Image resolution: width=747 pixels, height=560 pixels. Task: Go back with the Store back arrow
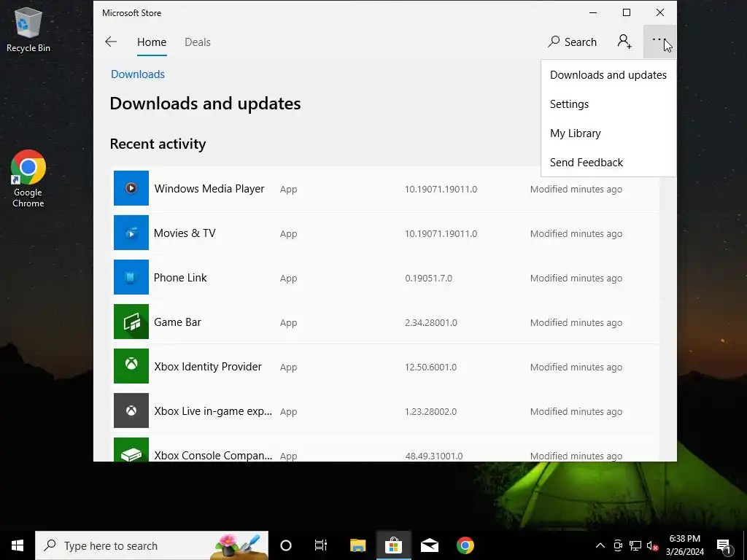111,42
